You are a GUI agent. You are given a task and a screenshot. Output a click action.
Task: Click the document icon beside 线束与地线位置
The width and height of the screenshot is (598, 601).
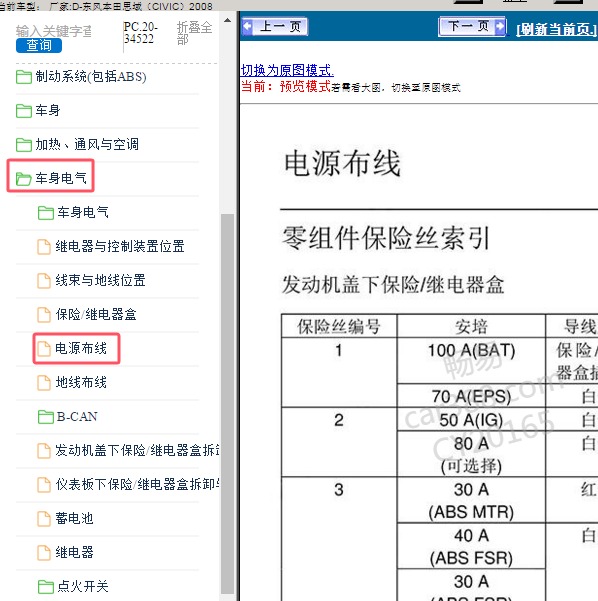point(44,281)
